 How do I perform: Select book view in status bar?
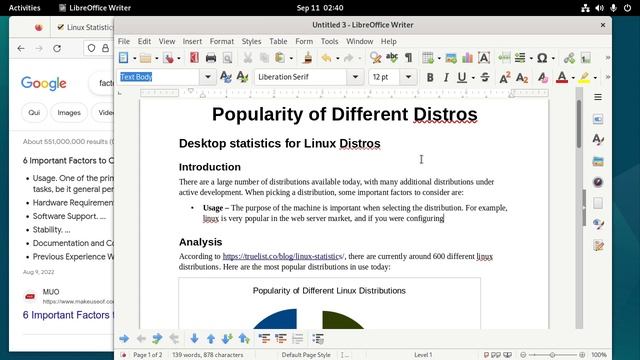click(x=507, y=355)
